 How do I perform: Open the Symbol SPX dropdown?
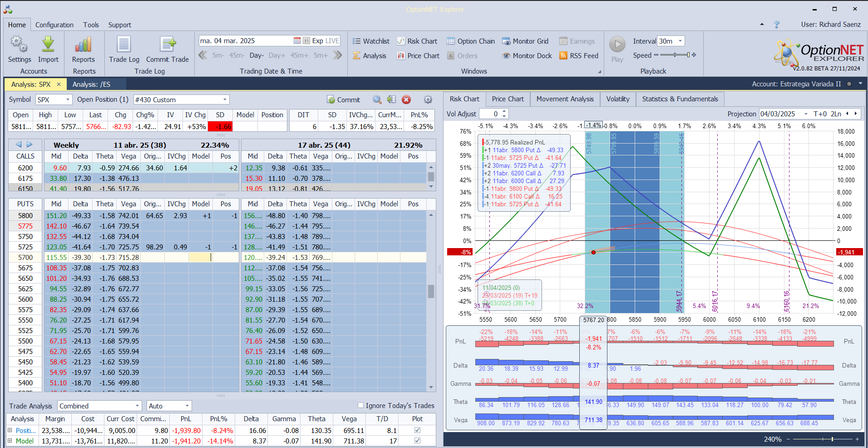68,100
